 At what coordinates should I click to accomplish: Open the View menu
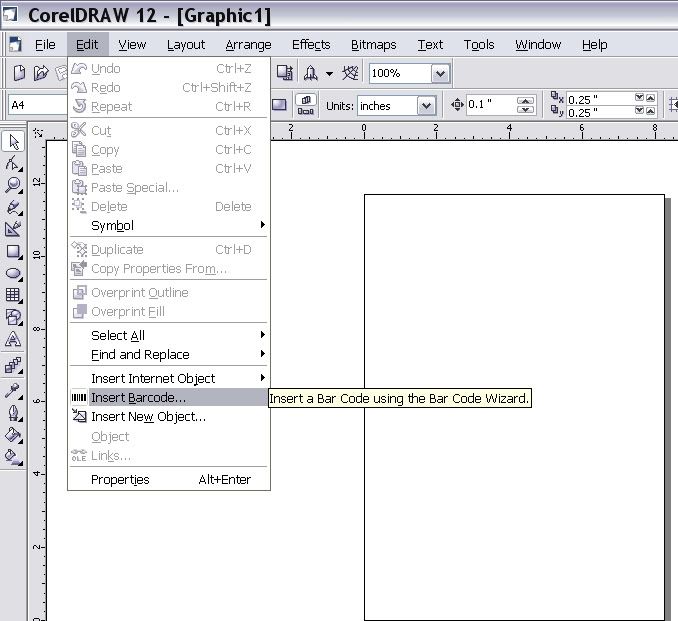coord(132,45)
